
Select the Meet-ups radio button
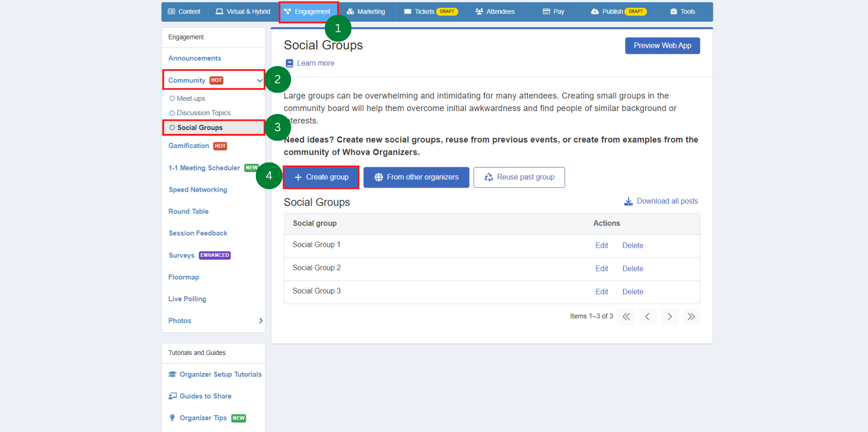(x=172, y=98)
